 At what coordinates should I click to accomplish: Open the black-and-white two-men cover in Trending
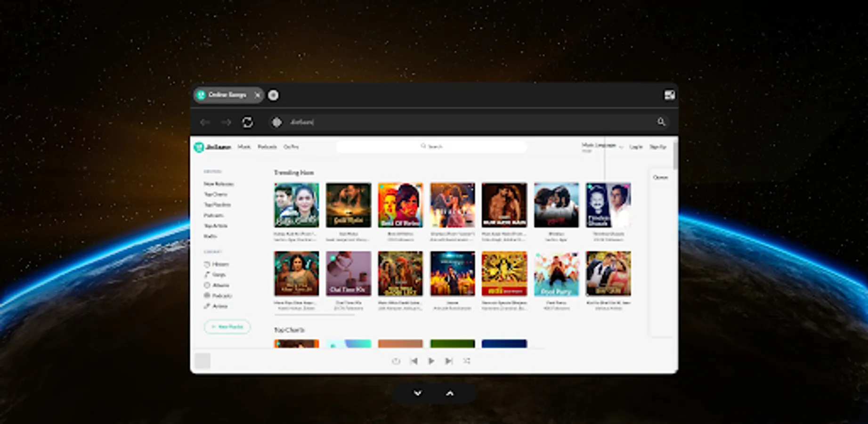(x=608, y=205)
